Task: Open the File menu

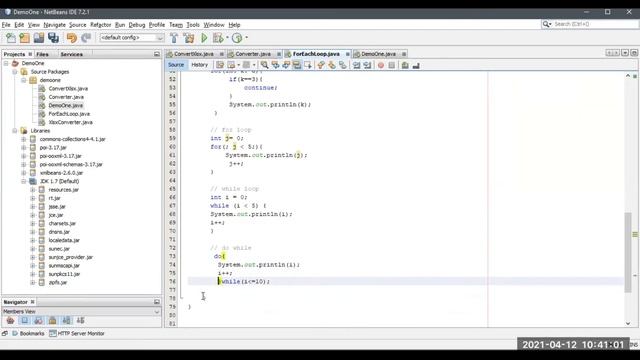Action: (x=6, y=25)
